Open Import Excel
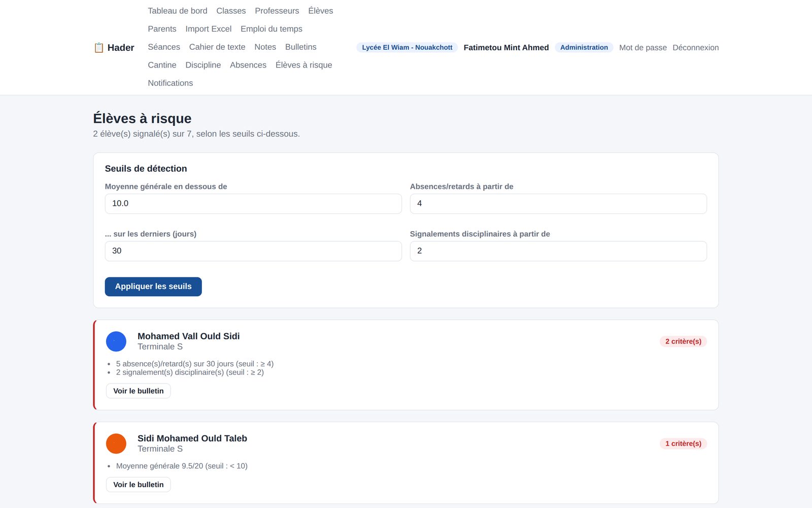 click(209, 29)
